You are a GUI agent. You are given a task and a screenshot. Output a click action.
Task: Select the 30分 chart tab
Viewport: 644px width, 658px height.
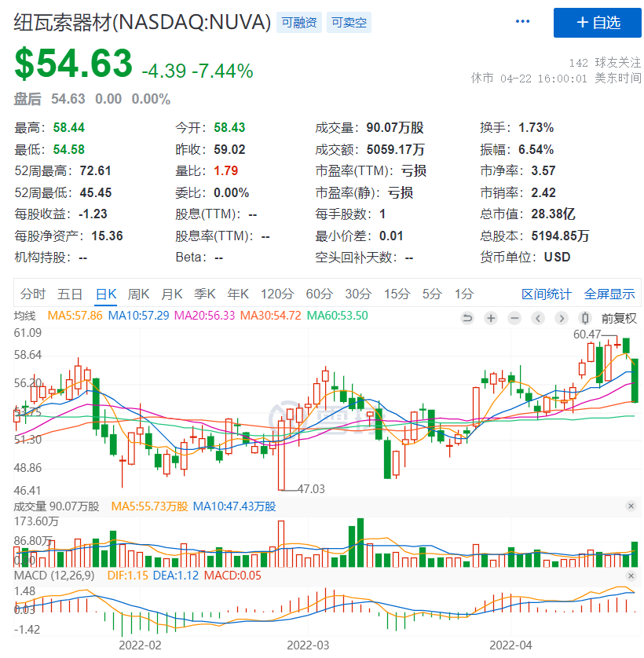click(x=358, y=294)
